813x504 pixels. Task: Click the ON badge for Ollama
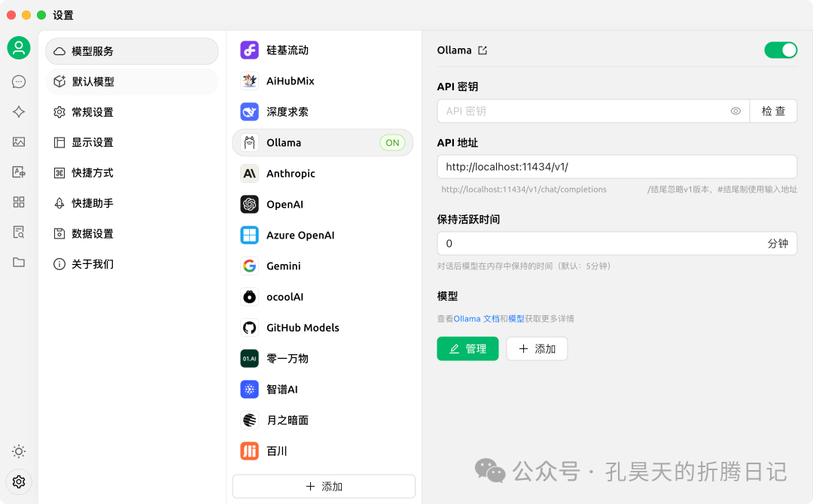click(x=392, y=142)
